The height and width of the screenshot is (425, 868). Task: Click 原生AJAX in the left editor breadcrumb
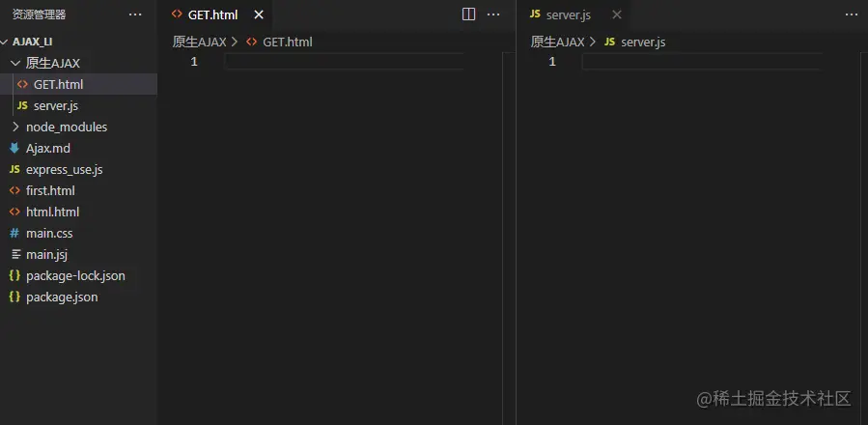coord(199,42)
